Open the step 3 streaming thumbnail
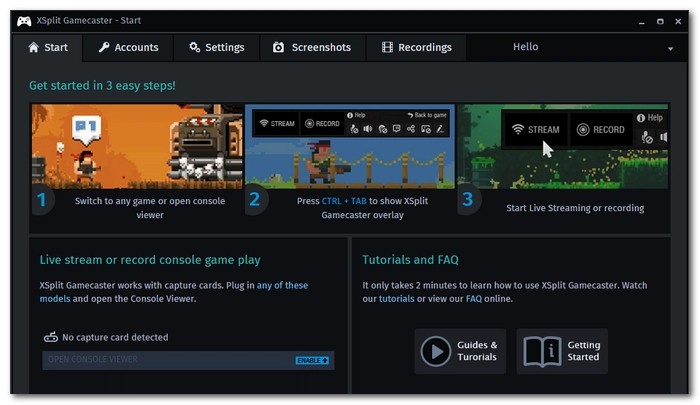The width and height of the screenshot is (700, 405). tap(562, 146)
